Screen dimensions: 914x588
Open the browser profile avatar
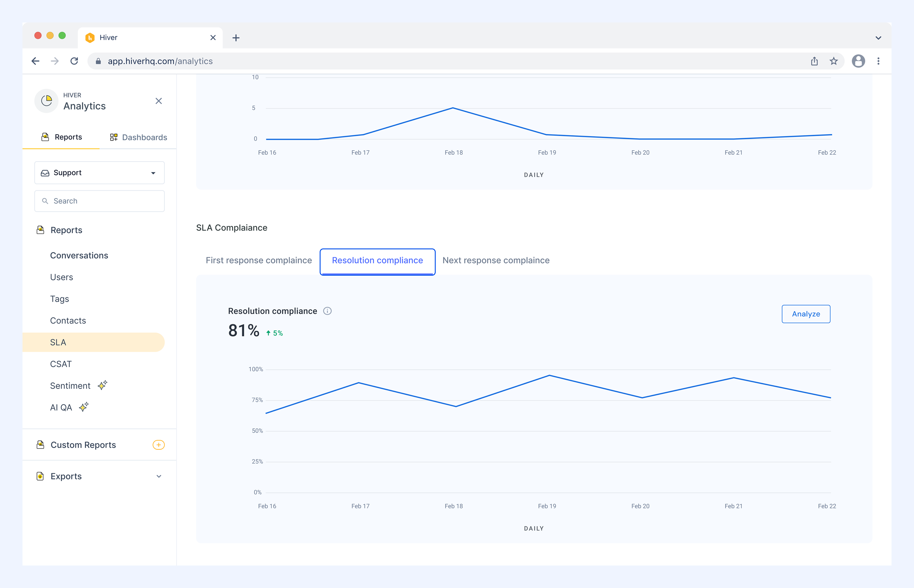(x=858, y=61)
